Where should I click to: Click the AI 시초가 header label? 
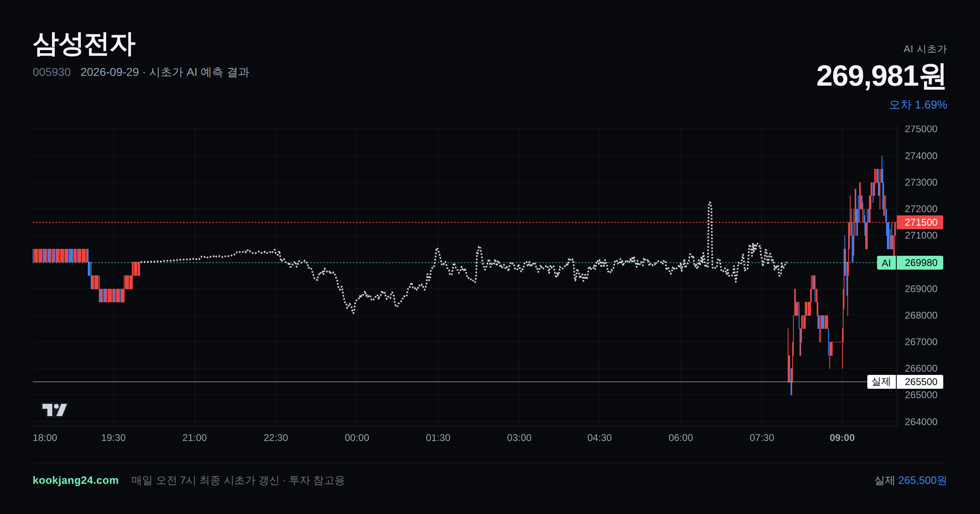click(x=925, y=49)
